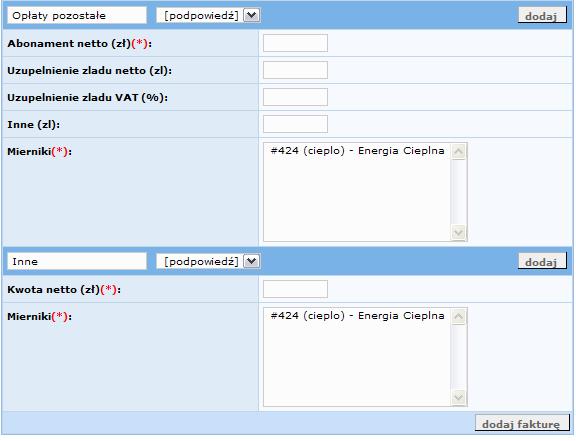Screen dimensions: 576x441
Task: Select #424 Energia Cieplna in Inne section Mierniki list
Action: [x=357, y=316]
